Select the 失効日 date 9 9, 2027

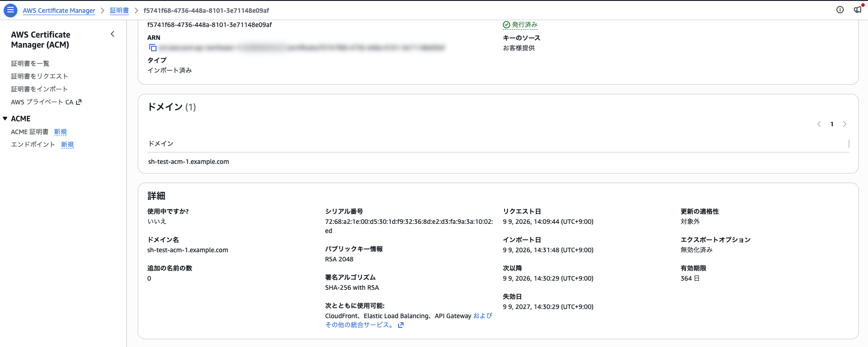pos(548,307)
